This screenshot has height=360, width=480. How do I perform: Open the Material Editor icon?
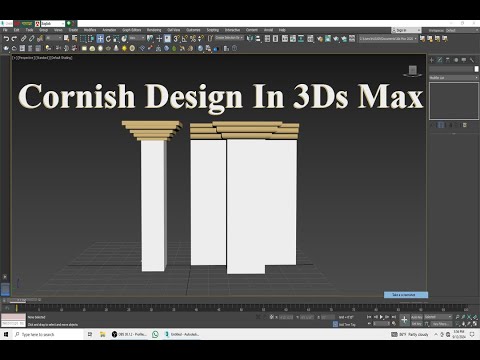coord(310,39)
